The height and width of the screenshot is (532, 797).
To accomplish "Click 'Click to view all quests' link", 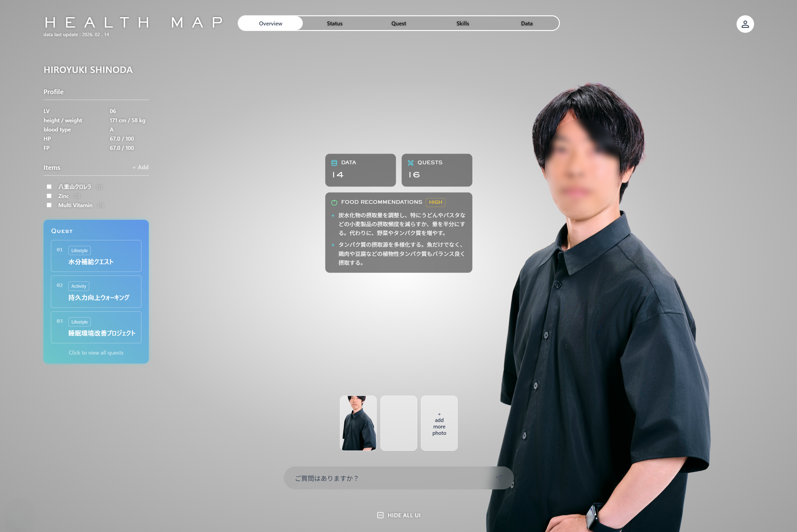I will click(x=96, y=352).
